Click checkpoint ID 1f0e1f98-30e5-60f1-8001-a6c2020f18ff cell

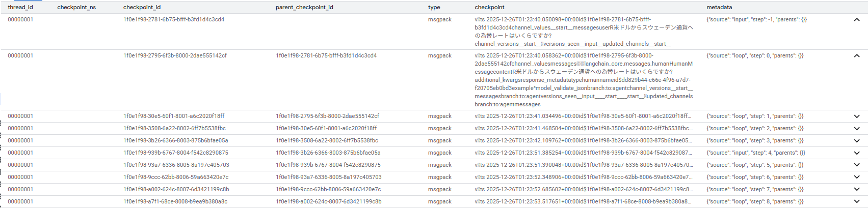[174, 116]
